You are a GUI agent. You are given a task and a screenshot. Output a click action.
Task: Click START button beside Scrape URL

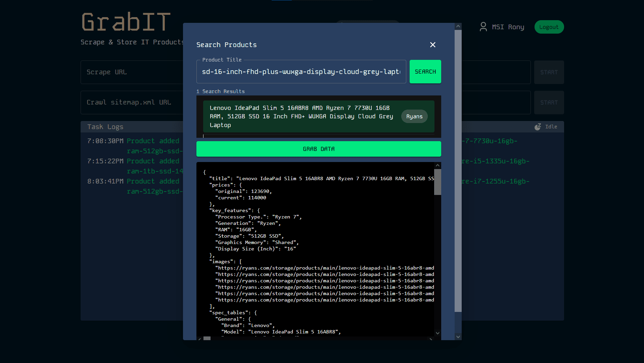click(x=549, y=72)
